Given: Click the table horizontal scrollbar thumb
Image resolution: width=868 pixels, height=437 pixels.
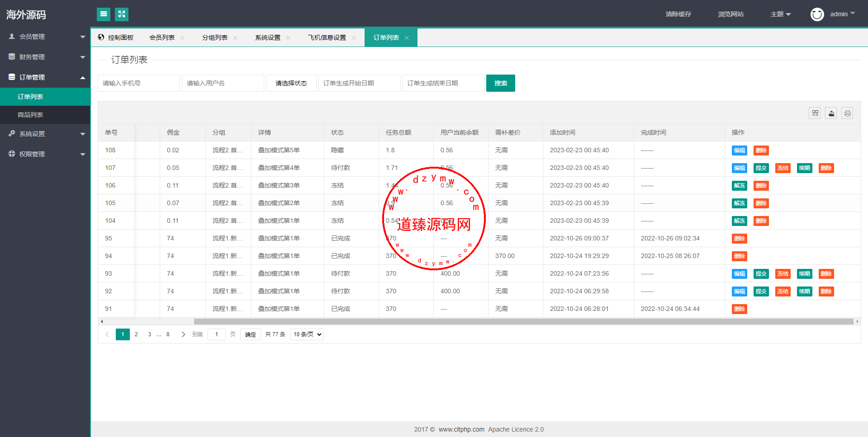Looking at the screenshot, I should coord(523,321).
